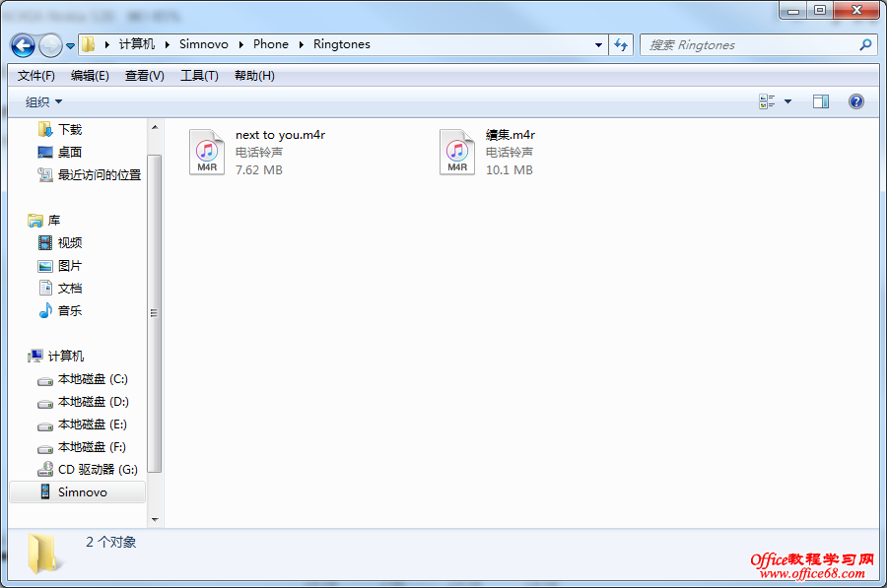This screenshot has width=887, height=588.
Task: Select the Simnovo breadcrumb segment
Action: click(x=204, y=44)
